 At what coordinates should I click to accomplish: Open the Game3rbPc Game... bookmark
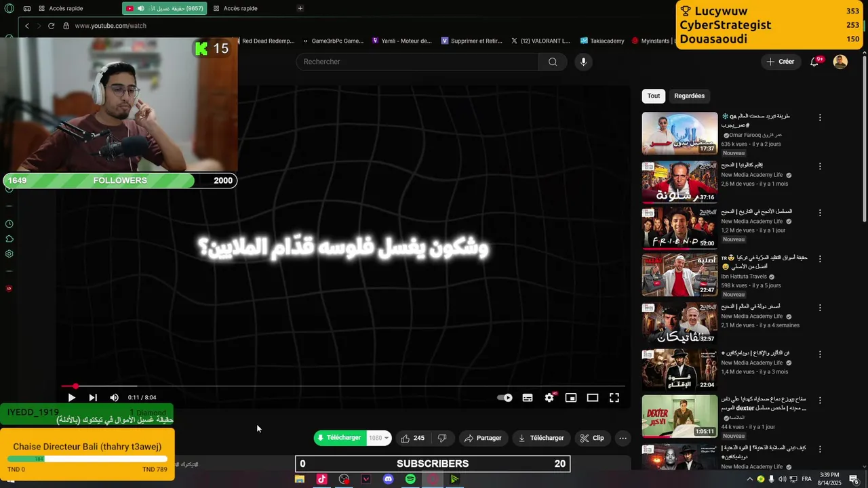click(333, 41)
